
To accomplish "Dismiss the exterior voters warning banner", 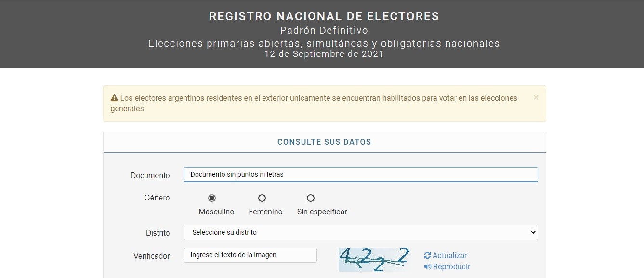I will click(x=536, y=97).
